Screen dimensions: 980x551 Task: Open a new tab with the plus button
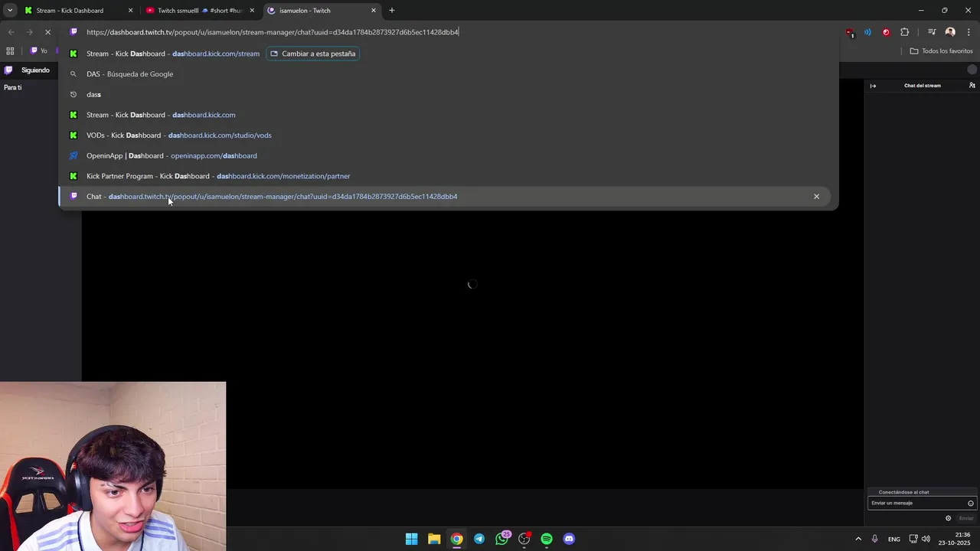pos(391,10)
